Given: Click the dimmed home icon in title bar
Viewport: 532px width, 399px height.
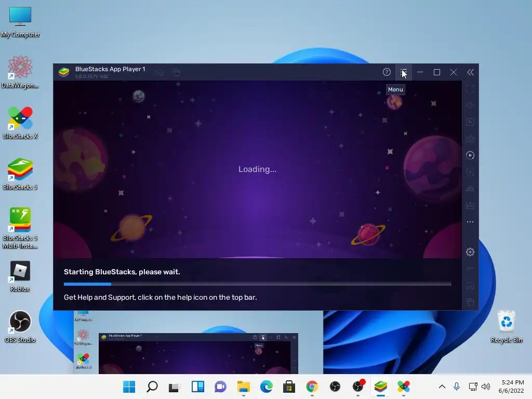Looking at the screenshot, I should tap(159, 73).
